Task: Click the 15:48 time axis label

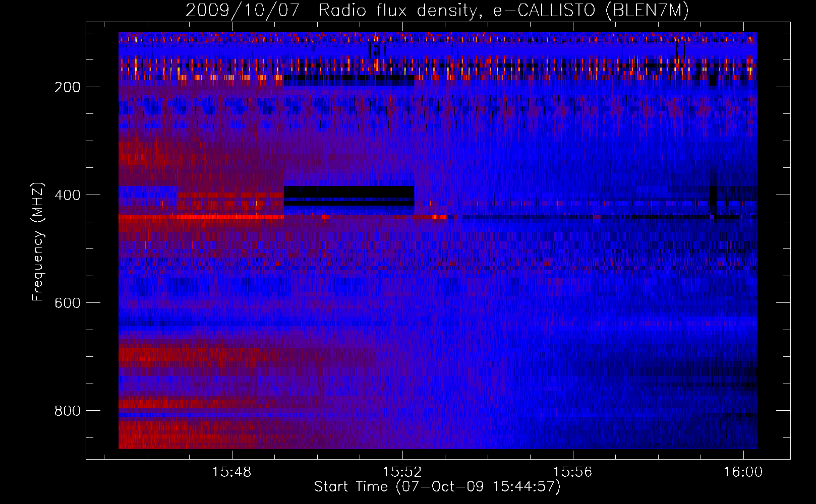Action: click(x=231, y=472)
